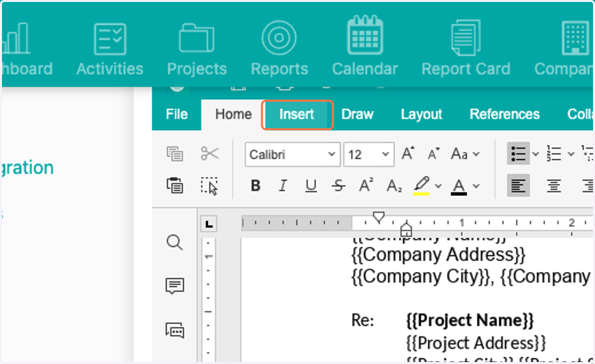Click the Paste clipboard icon

pos(175,186)
